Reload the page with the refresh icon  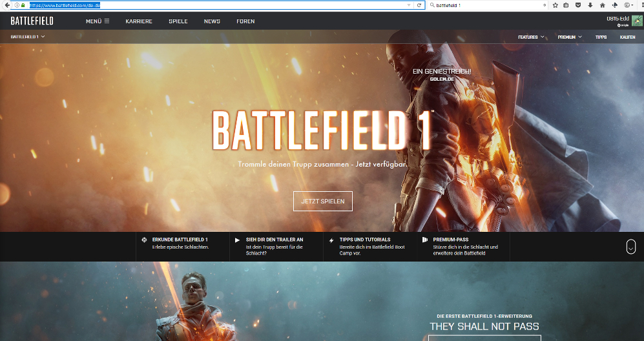click(x=420, y=5)
